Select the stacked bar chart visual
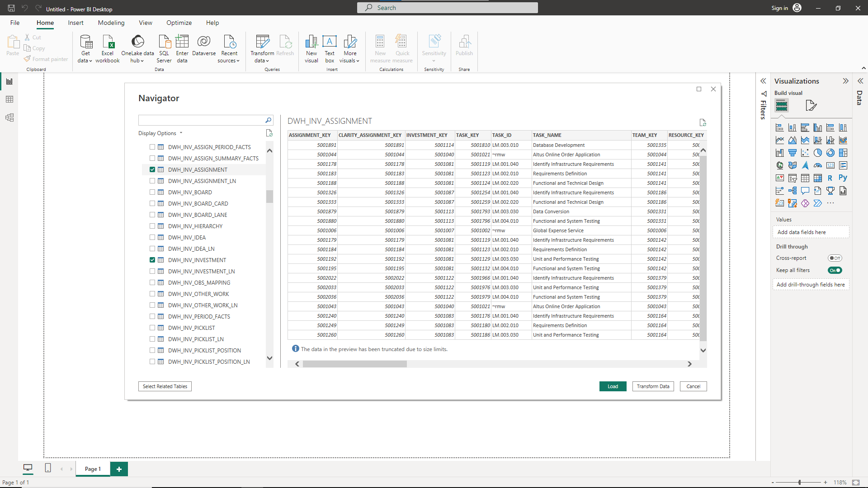This screenshot has width=868, height=488. [780, 127]
